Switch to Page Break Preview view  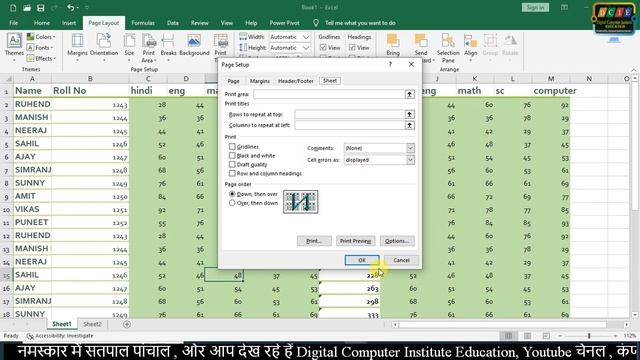click(x=546, y=336)
